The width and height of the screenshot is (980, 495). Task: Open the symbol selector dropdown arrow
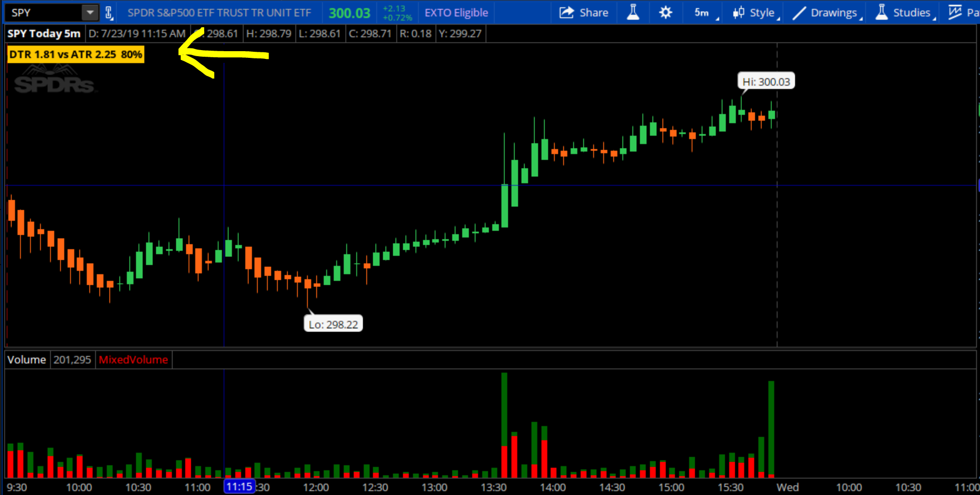(90, 12)
